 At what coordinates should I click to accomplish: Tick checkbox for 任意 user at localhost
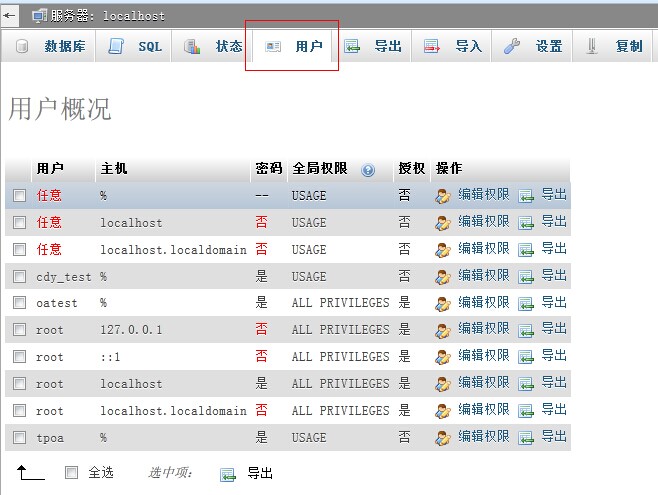[x=19, y=222]
